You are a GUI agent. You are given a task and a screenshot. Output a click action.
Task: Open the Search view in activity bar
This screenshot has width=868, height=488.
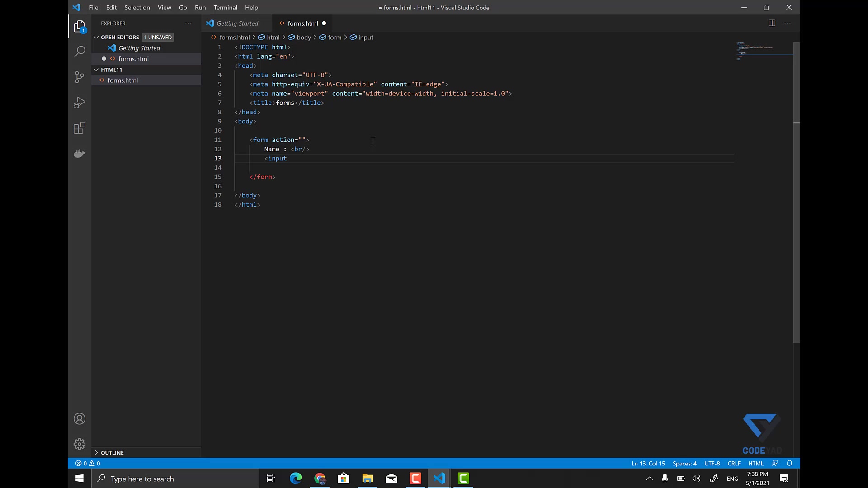[x=80, y=52]
